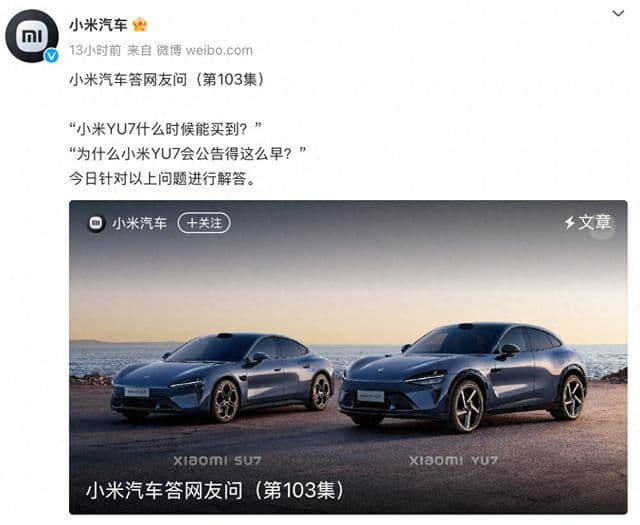Click the Xiaomi SU7 car image
This screenshot has height=525, width=640.
point(222,378)
